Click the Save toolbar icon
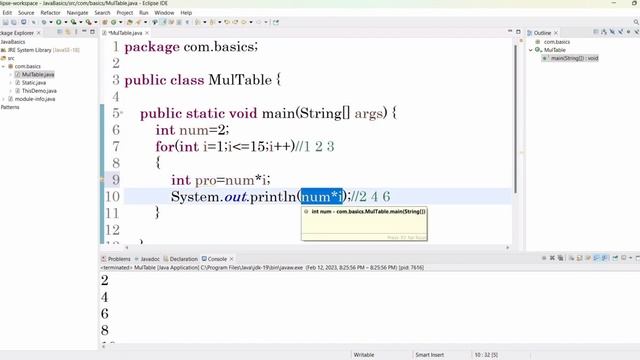Image resolution: width=640 pixels, height=360 pixels. (x=6, y=22)
